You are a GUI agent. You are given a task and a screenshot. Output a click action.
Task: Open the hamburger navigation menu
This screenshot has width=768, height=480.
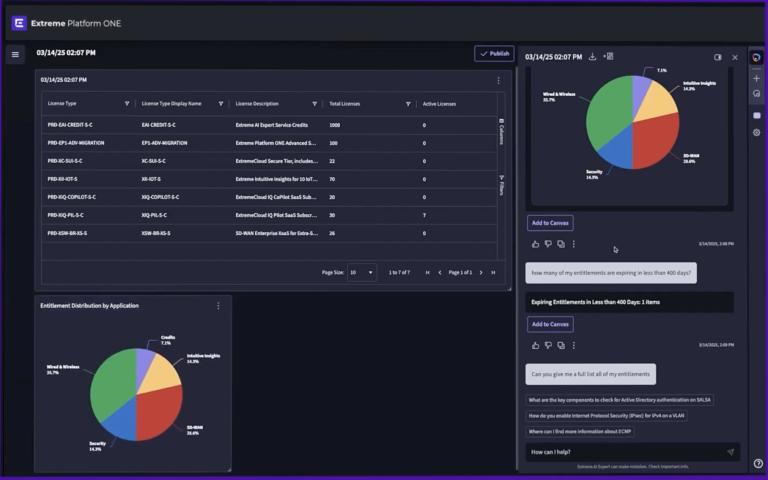[15, 54]
